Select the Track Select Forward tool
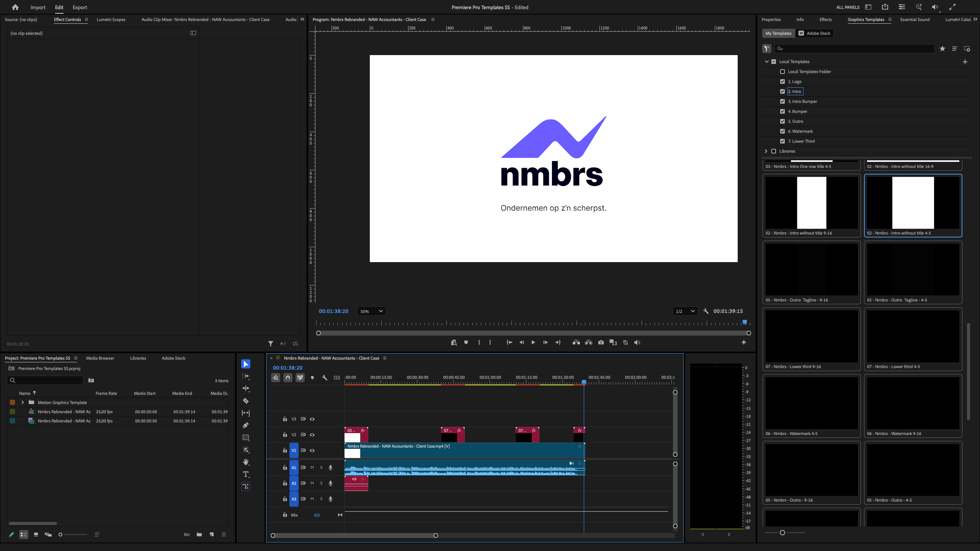The height and width of the screenshot is (551, 980). pyautogui.click(x=246, y=376)
